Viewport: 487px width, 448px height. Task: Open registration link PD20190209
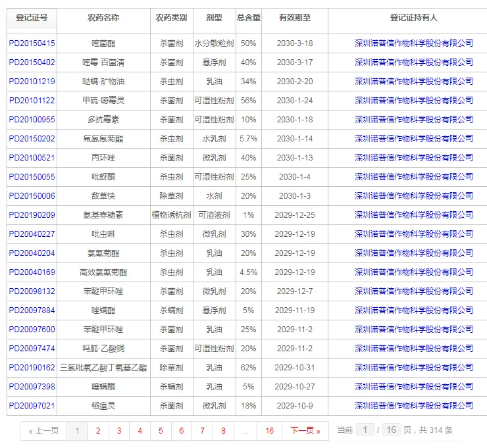[32, 215]
